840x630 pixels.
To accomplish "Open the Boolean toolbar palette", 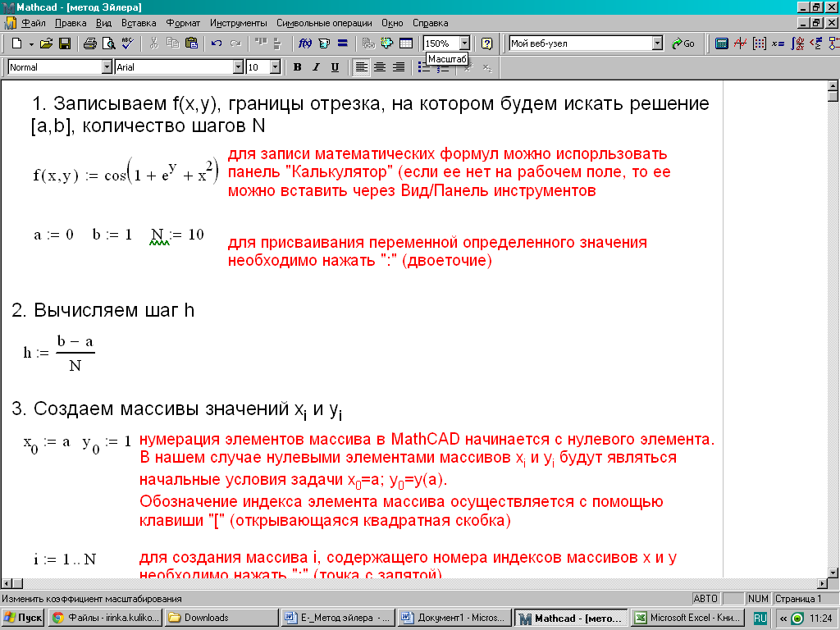I will point(816,43).
